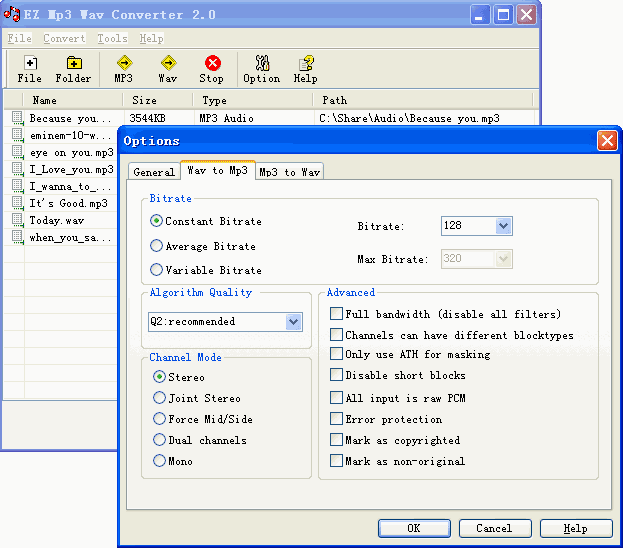Choose Joint Stereo channel mode
Viewport: 623px width, 548px height.
pos(160,398)
